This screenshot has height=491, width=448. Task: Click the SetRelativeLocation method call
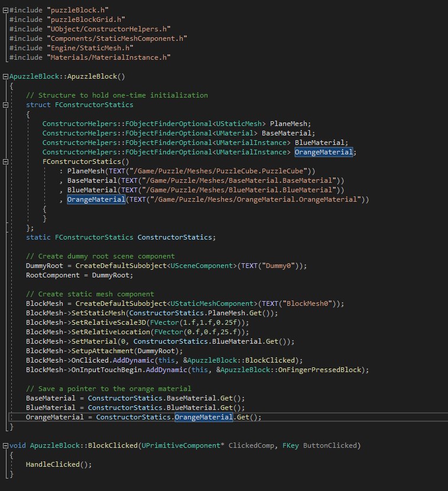111,332
